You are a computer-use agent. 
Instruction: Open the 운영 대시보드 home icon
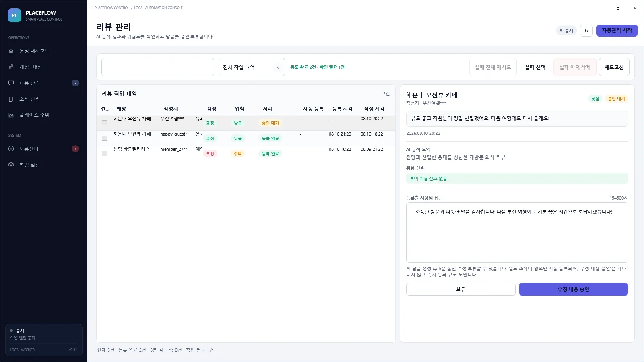coord(11,51)
